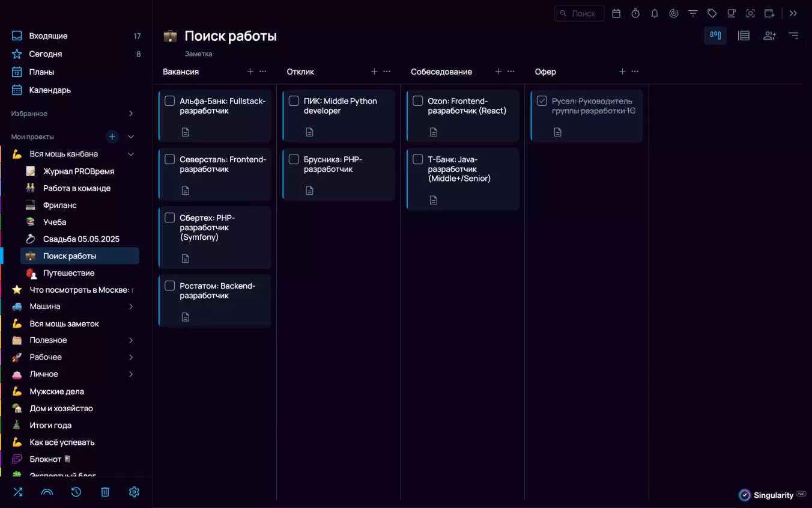Open the tags icon

[x=712, y=13]
